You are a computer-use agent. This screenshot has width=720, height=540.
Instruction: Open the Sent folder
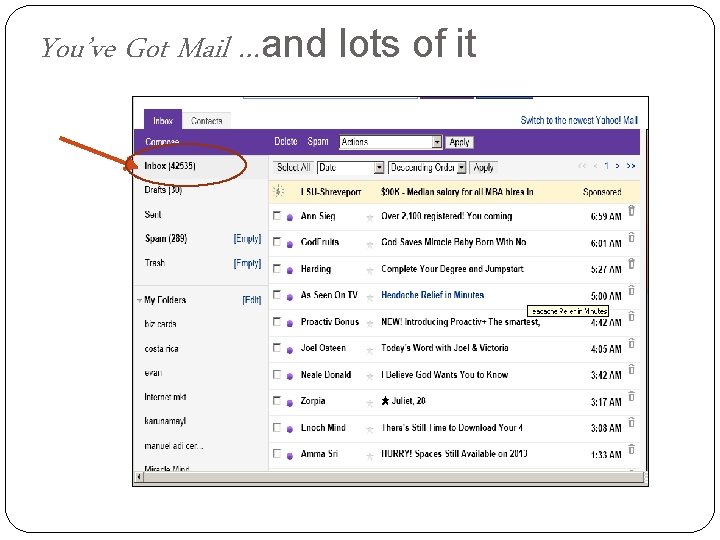pos(152,214)
